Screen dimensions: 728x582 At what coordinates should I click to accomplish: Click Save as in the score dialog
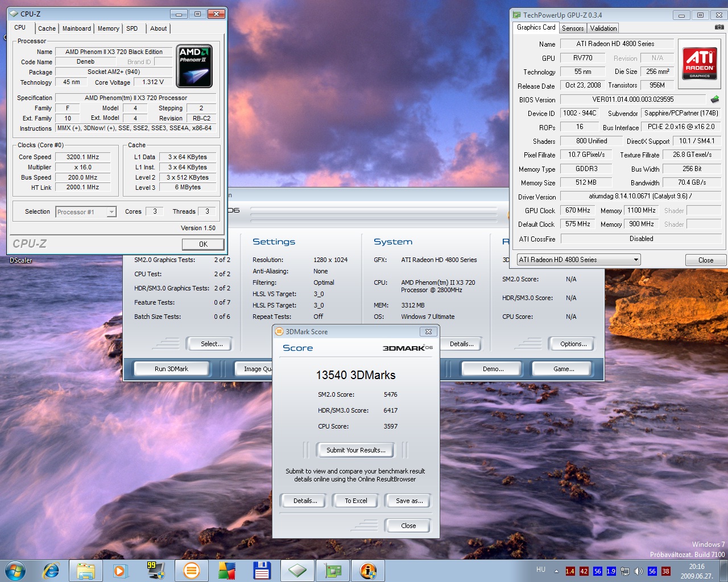pos(409,501)
